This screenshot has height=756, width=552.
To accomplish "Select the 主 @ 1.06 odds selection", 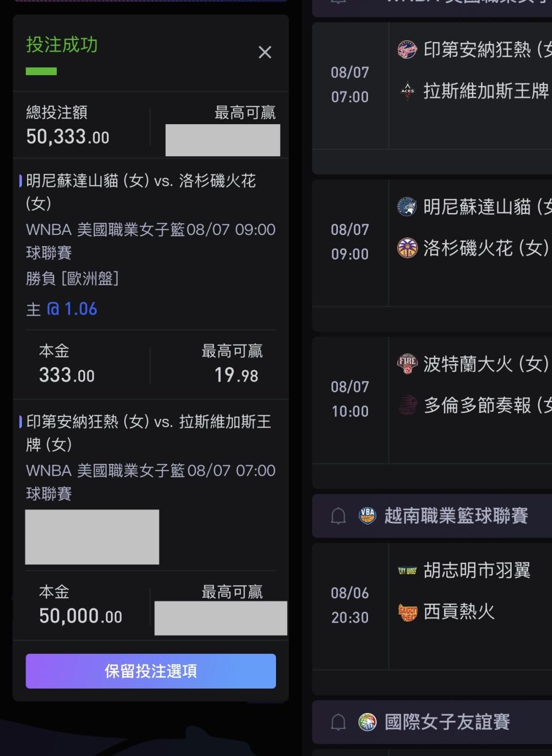I will [62, 309].
